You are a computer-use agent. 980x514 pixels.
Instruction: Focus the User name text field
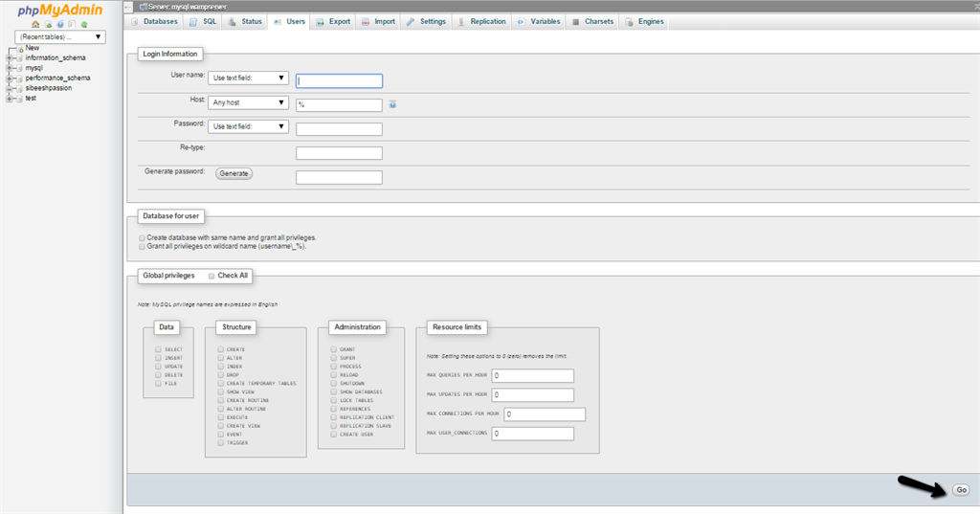[x=340, y=80]
